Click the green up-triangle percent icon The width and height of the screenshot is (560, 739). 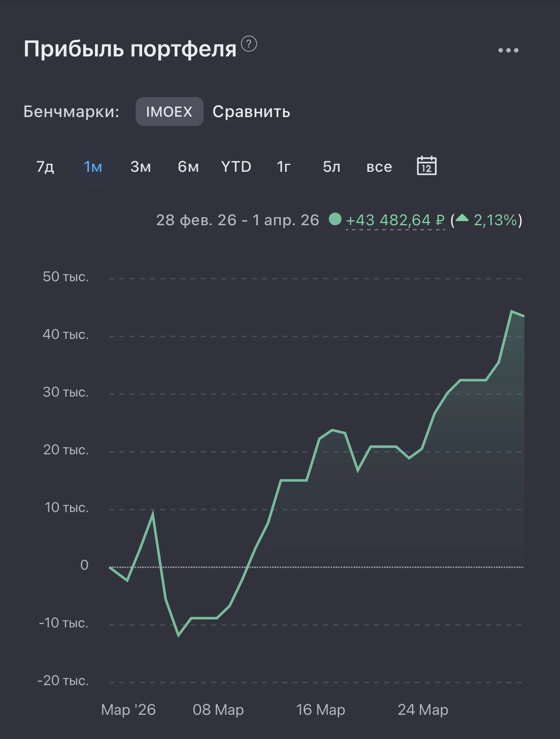[462, 218]
